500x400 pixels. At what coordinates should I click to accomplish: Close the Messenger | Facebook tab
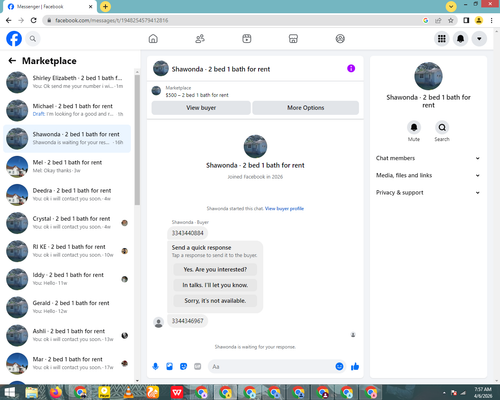pos(91,7)
